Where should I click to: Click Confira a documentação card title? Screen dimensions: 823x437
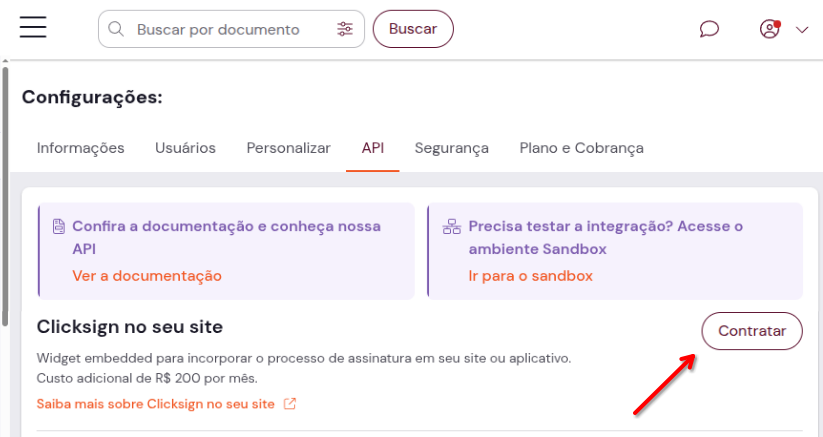[x=227, y=237]
